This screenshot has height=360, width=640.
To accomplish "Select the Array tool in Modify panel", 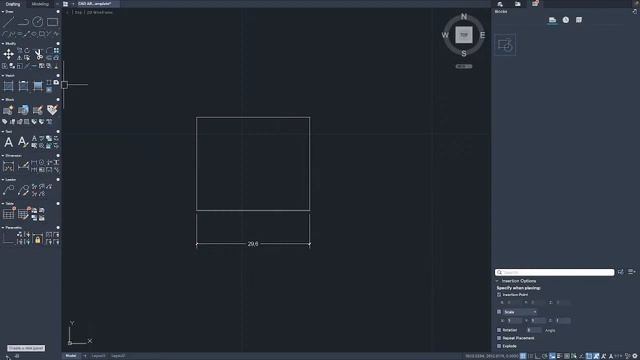I will pyautogui.click(x=56, y=51).
